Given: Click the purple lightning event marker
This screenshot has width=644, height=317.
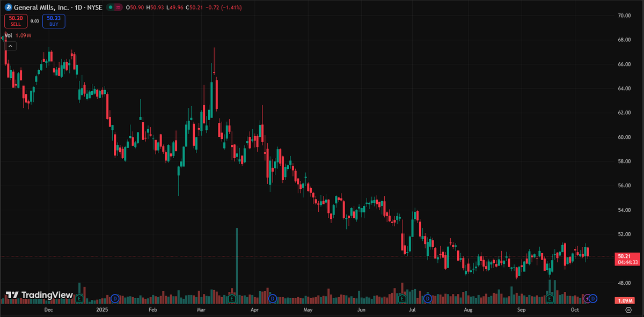Looking at the screenshot, I should pyautogui.click(x=587, y=298).
